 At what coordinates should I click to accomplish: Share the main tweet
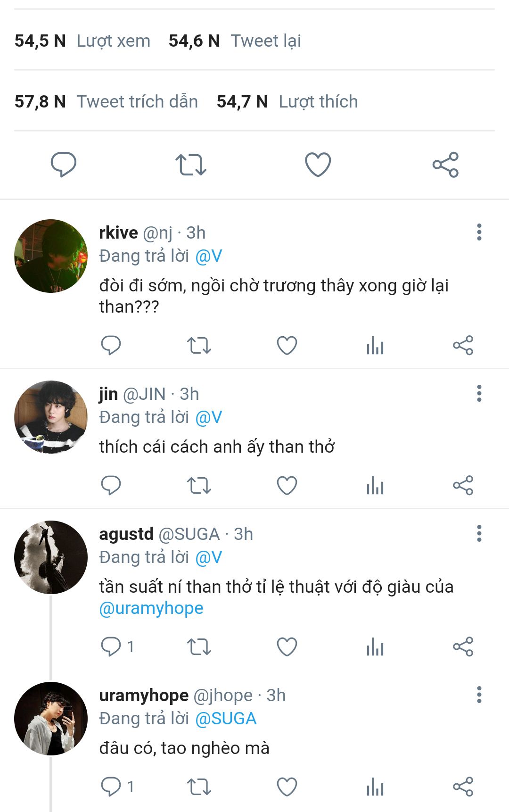445,165
